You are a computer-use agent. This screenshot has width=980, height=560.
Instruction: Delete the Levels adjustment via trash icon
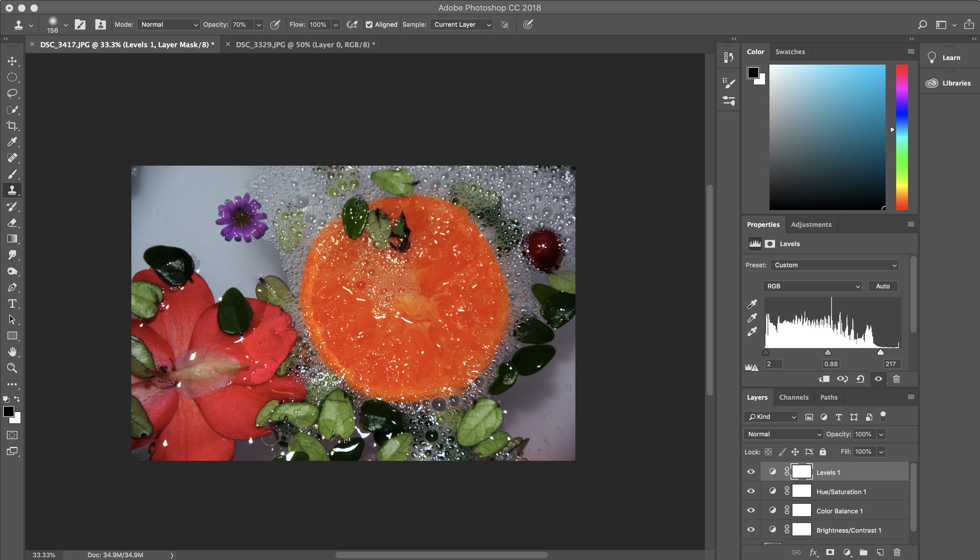pos(896,379)
